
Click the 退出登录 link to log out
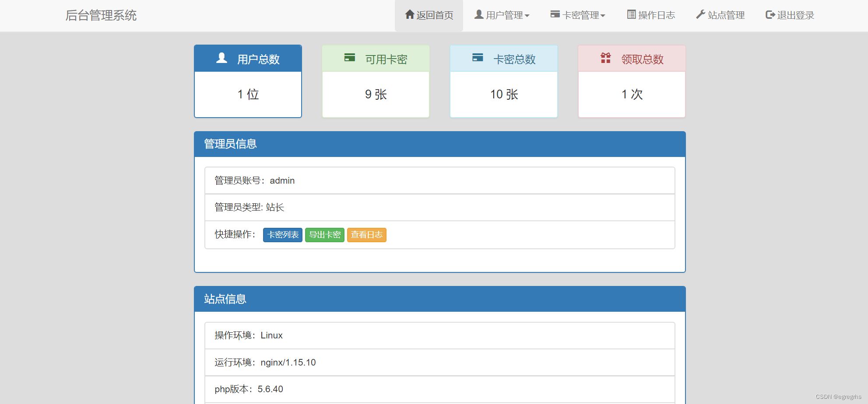pos(789,14)
